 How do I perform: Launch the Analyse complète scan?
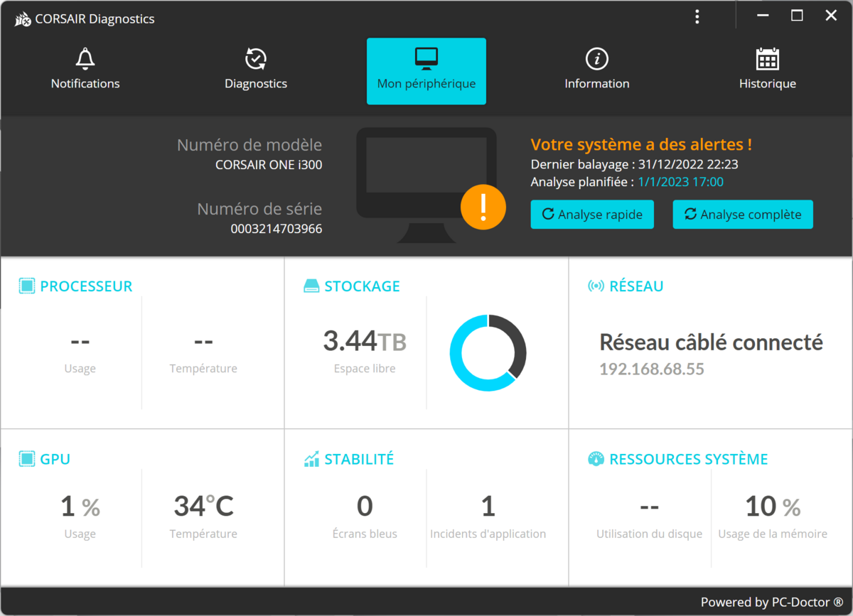(743, 215)
